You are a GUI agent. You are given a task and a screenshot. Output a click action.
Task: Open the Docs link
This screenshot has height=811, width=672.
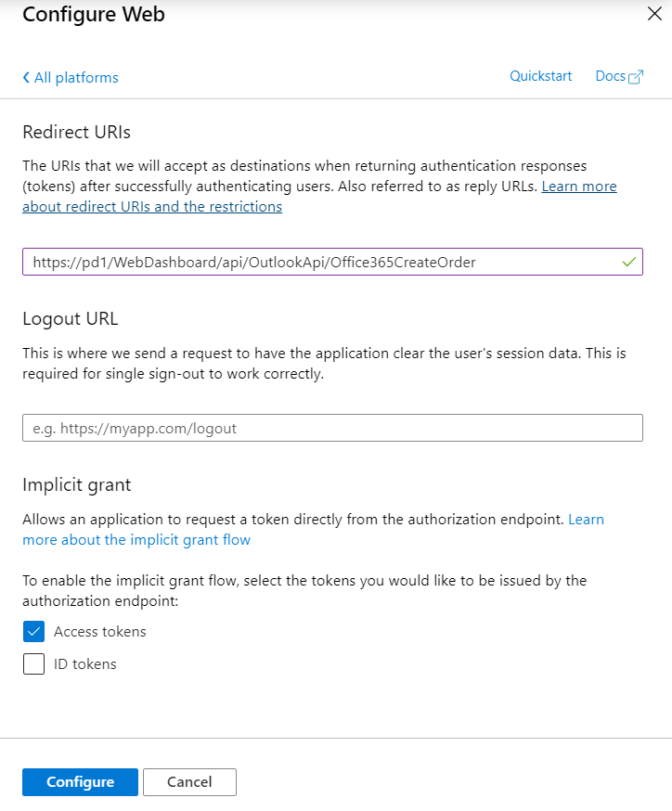tap(610, 76)
